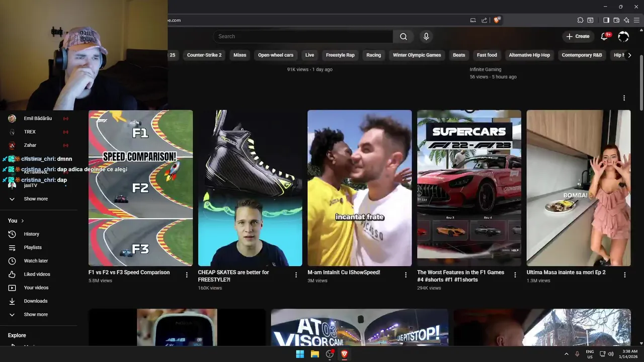The width and height of the screenshot is (644, 362).
Task: Play the AT03 Visor Cam video thumbnail
Action: coord(360,327)
